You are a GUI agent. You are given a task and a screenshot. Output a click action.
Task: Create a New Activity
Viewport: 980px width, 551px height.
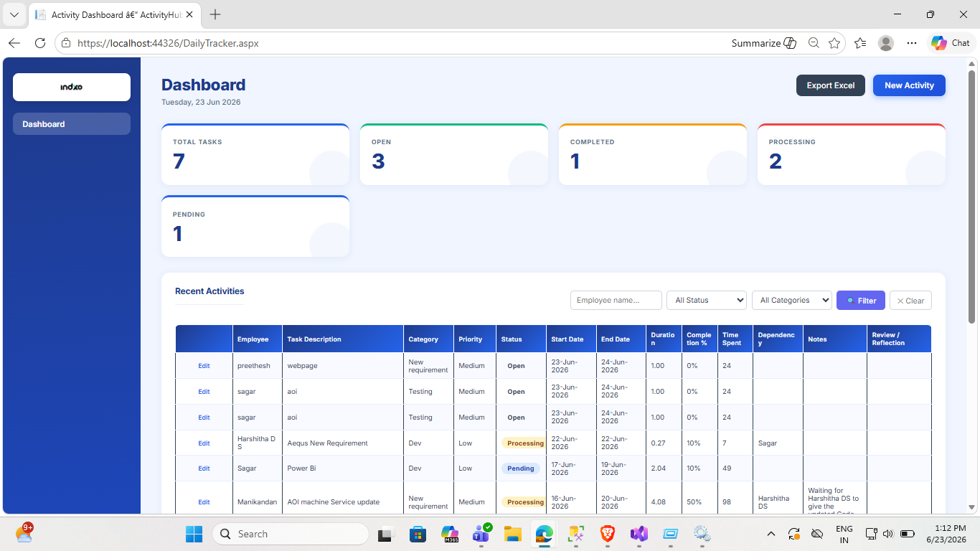pyautogui.click(x=909, y=85)
